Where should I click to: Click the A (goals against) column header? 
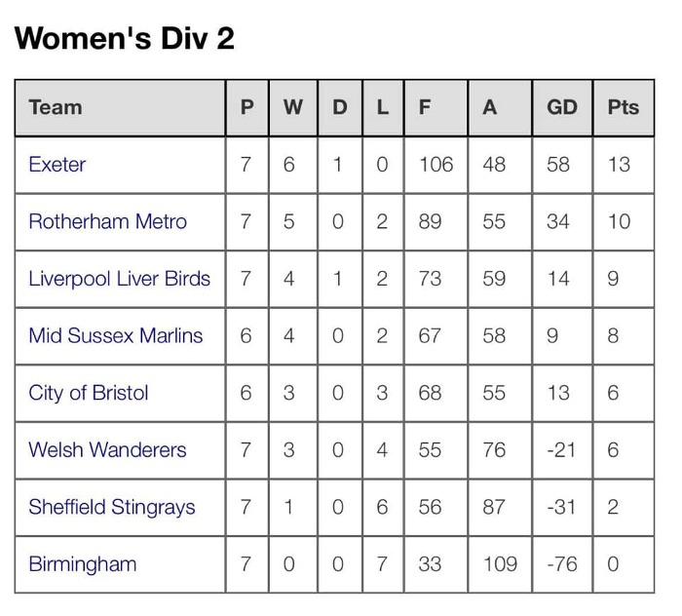490,107
